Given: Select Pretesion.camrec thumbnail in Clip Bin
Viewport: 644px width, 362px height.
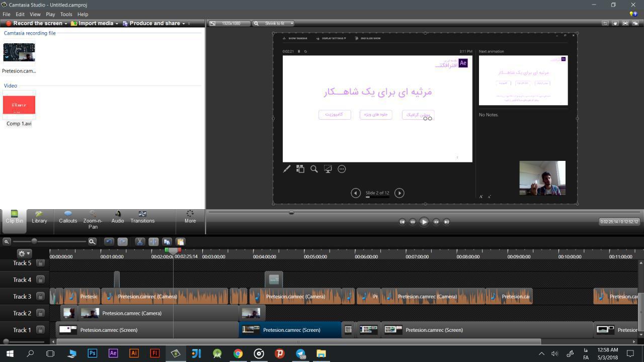Looking at the screenshot, I should (19, 52).
